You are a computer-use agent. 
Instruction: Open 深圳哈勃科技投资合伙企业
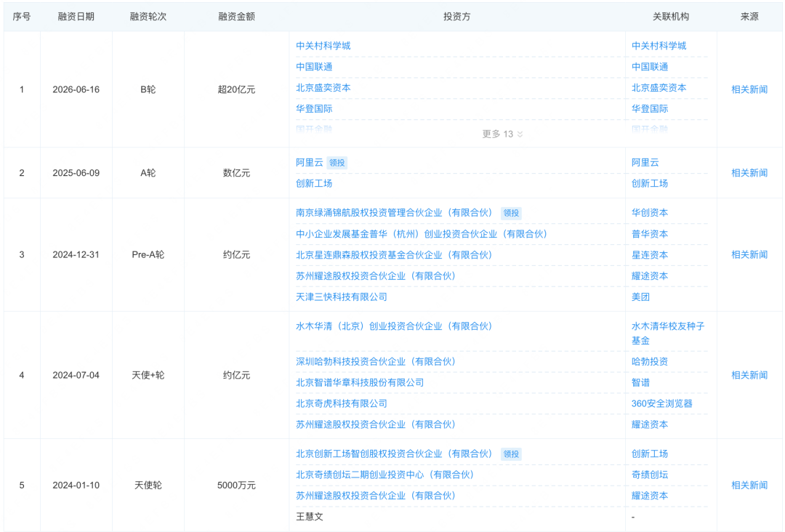click(376, 362)
